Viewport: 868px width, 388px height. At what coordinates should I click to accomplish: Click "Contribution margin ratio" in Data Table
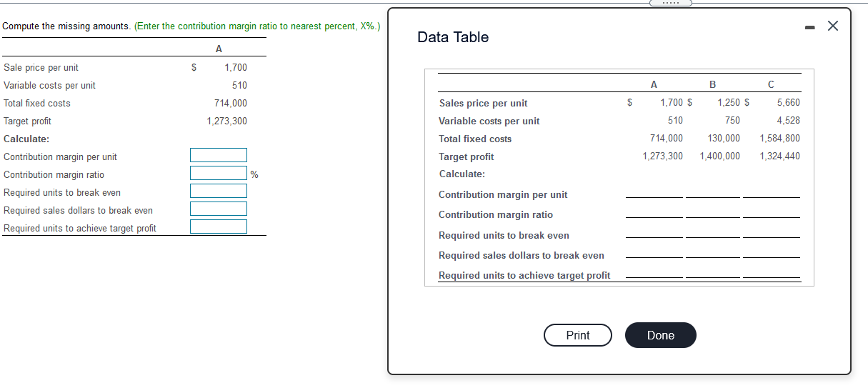coord(496,215)
